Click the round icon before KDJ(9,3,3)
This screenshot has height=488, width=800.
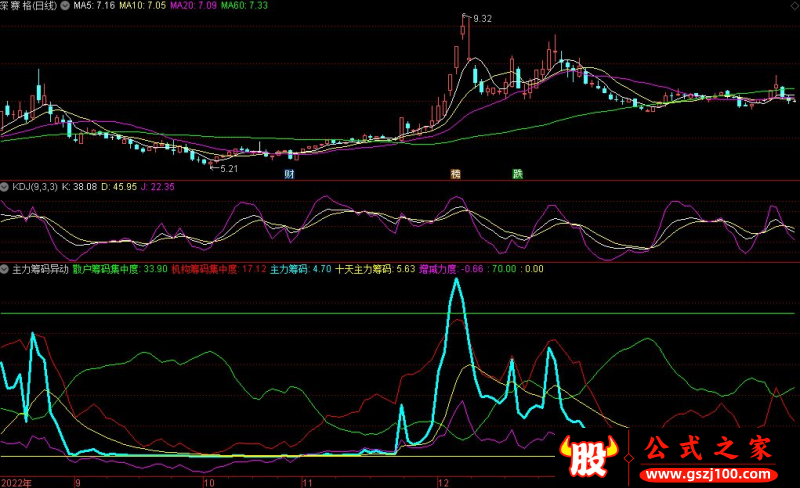pos(5,186)
